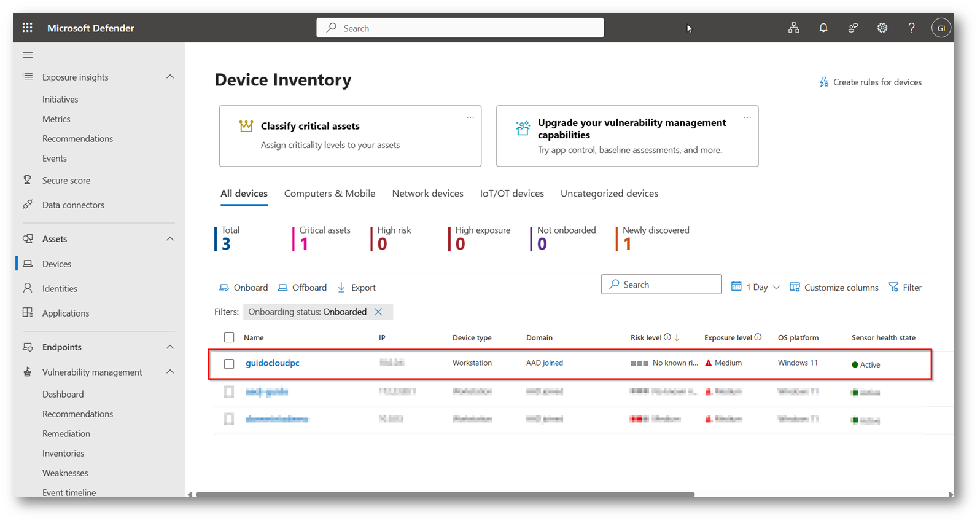Screen dimensions: 980x523
Task: Check the third device row checkbox
Action: pos(229,419)
